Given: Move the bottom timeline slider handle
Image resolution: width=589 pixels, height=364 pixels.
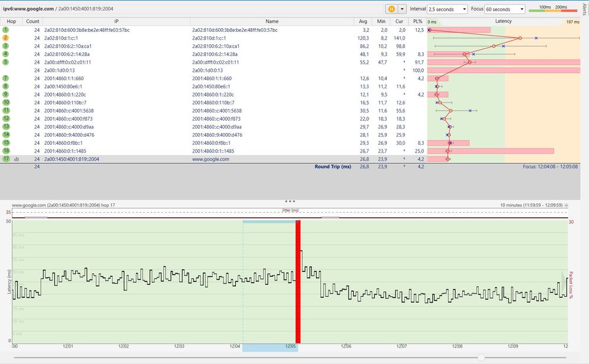Looking at the screenshot, I should (481, 358).
